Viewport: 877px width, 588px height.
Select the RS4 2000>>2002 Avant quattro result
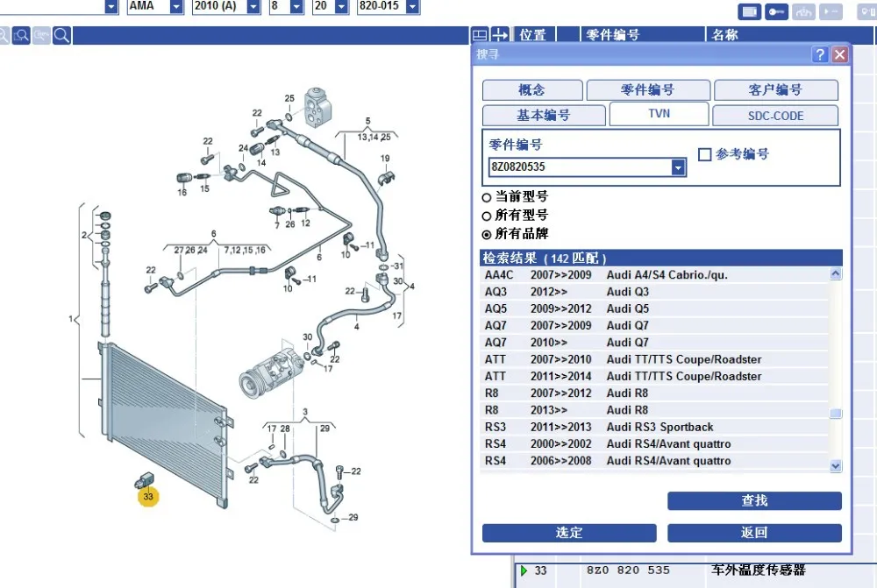(654, 443)
